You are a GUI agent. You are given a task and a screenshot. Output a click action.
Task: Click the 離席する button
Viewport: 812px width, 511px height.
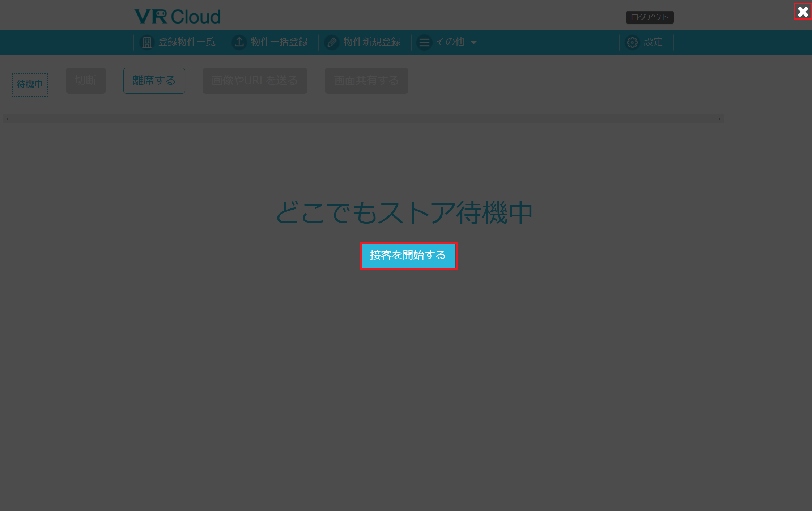(154, 80)
